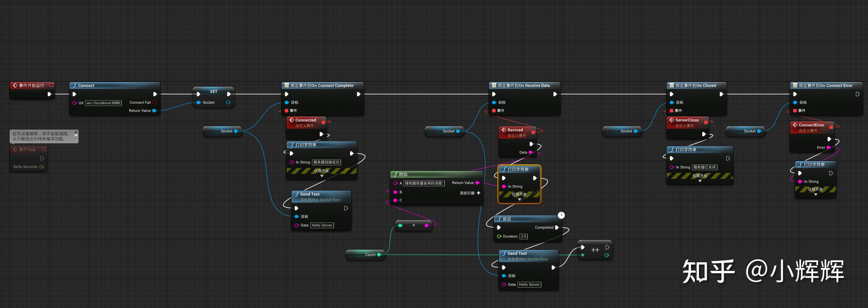The image size is (868, 308).
Task: Select 绑定事件到On Connect Error node header
Action: [826, 85]
